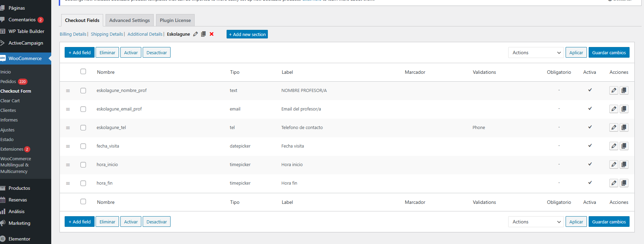Click top Add field button
Viewport: 644px width, 244px height.
coord(79,53)
